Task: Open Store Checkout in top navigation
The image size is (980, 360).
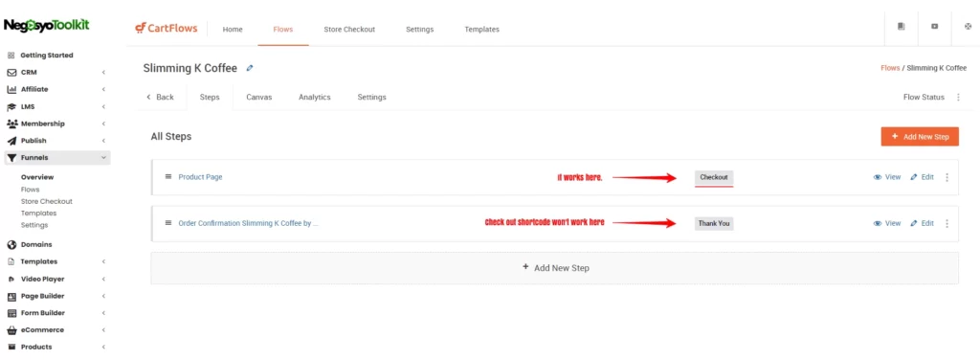Action: [x=349, y=30]
